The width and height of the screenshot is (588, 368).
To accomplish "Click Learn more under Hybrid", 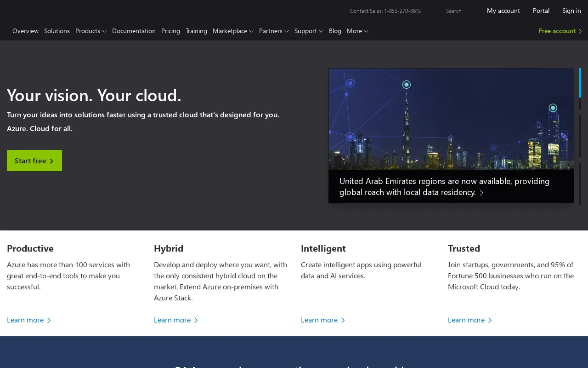I will pyautogui.click(x=176, y=320).
